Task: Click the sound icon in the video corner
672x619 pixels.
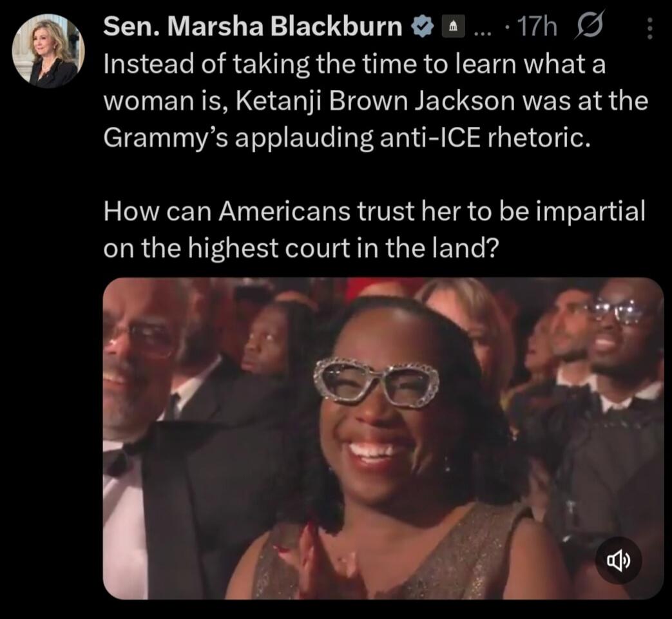Action: point(619,562)
